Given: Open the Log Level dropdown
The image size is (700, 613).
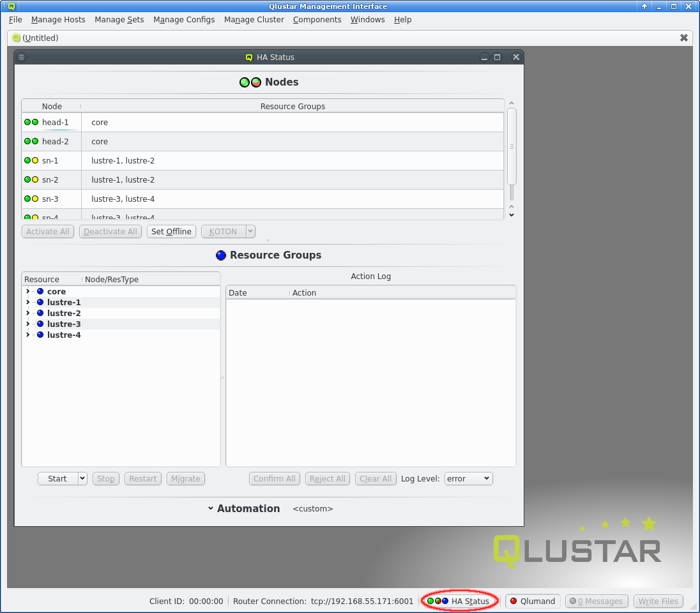Looking at the screenshot, I should tap(468, 479).
